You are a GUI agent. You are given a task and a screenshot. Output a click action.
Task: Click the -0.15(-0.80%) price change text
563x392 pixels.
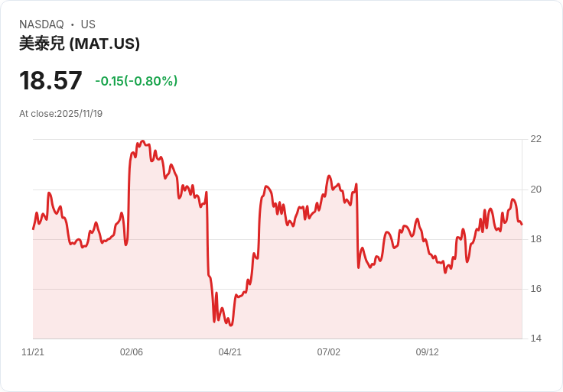[x=136, y=81]
